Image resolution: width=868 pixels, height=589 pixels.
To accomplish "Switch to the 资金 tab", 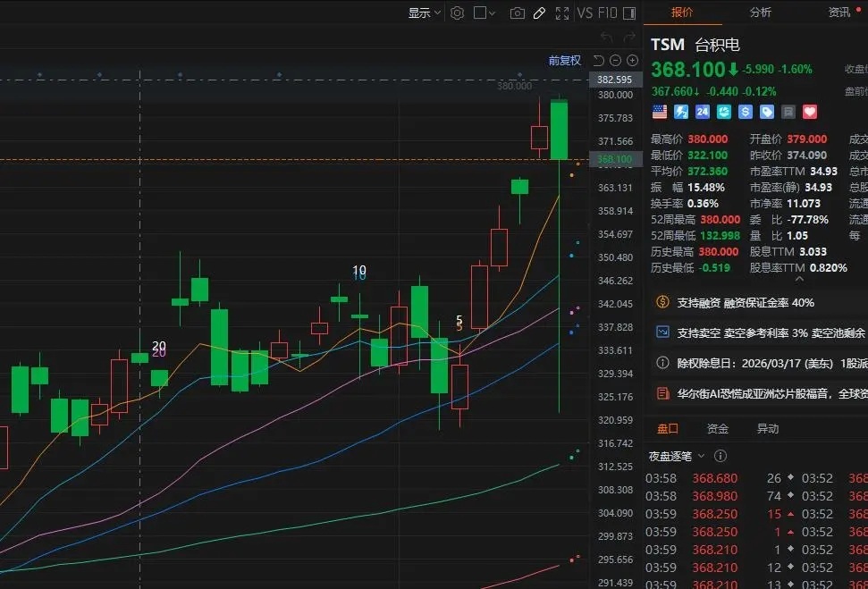I will (717, 429).
